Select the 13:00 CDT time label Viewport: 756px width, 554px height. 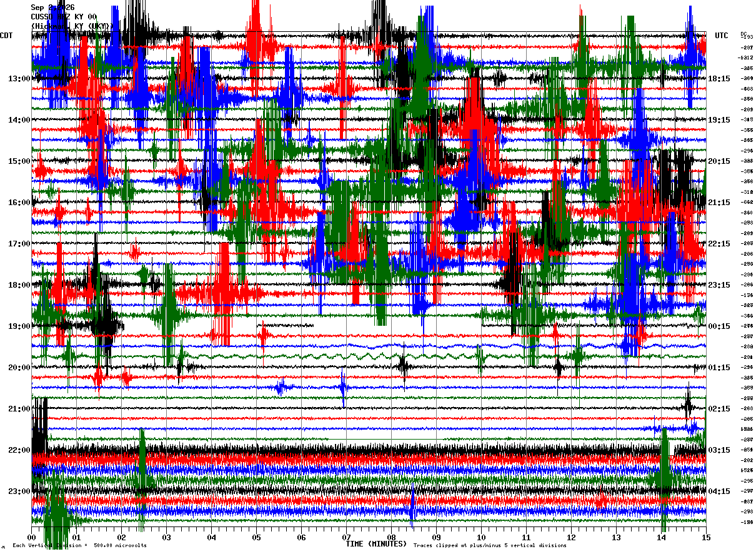coord(19,79)
